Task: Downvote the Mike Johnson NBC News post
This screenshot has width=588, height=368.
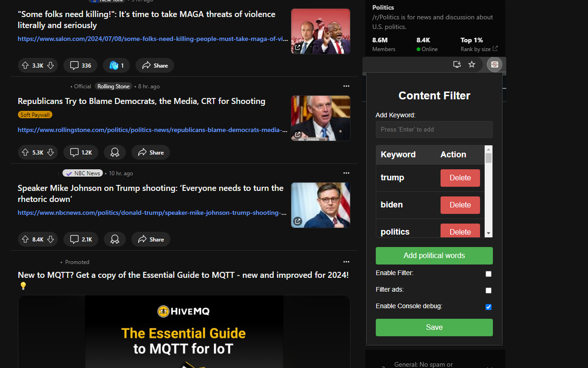Action: pyautogui.click(x=51, y=239)
